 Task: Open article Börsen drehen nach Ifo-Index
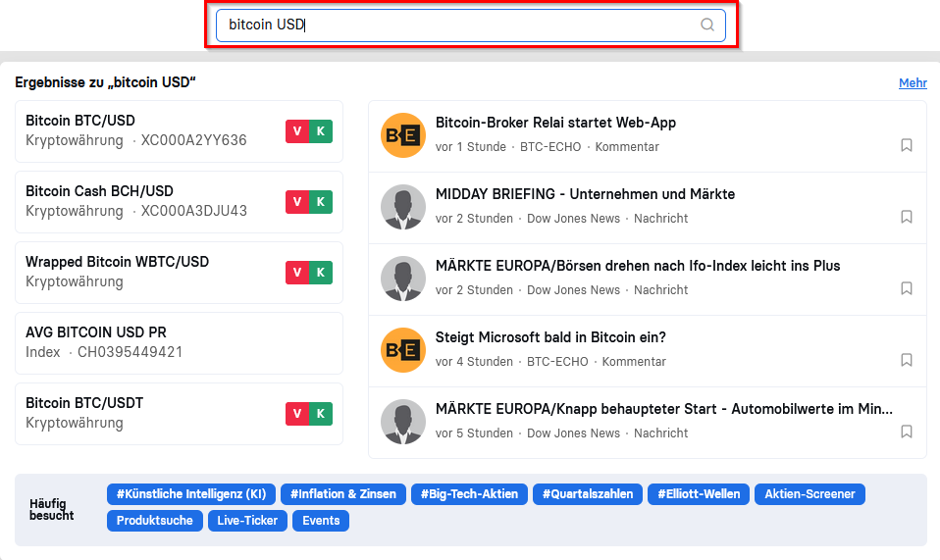coord(637,266)
